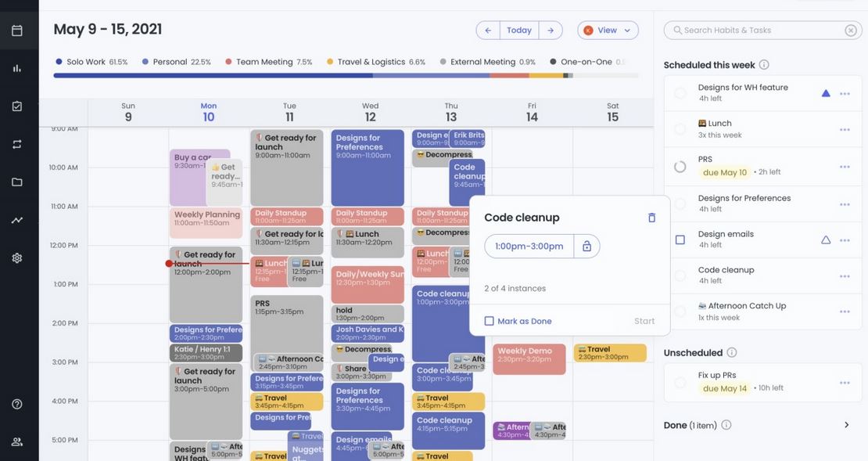Open the calendar view from sidebar
This screenshot has width=868, height=461.
click(17, 31)
